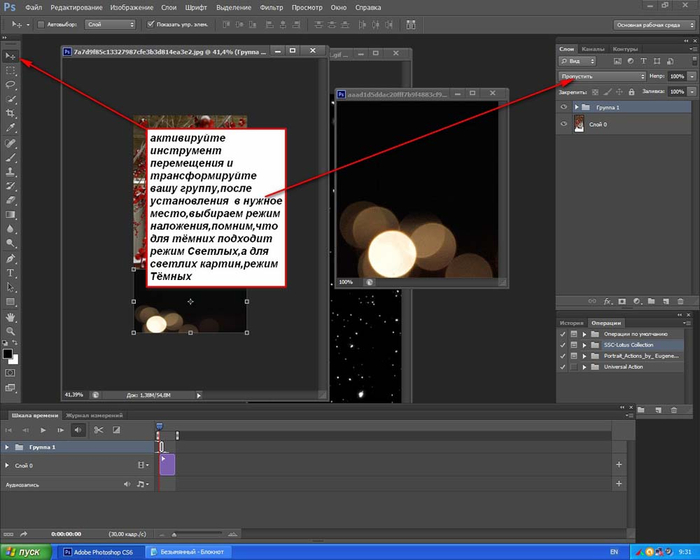Viewport: 700px width, 560px height.
Task: Change screen mode icon in toolbox
Action: point(10,388)
